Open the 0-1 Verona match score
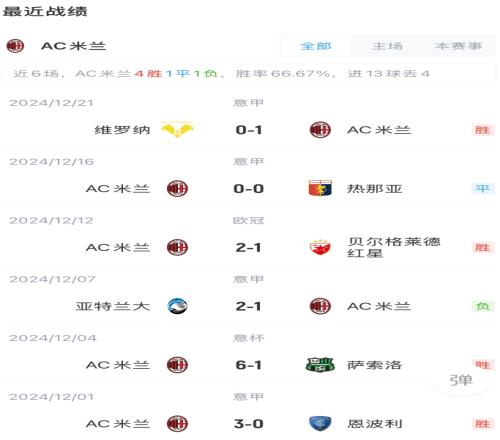This screenshot has height=440, width=500. (x=249, y=130)
